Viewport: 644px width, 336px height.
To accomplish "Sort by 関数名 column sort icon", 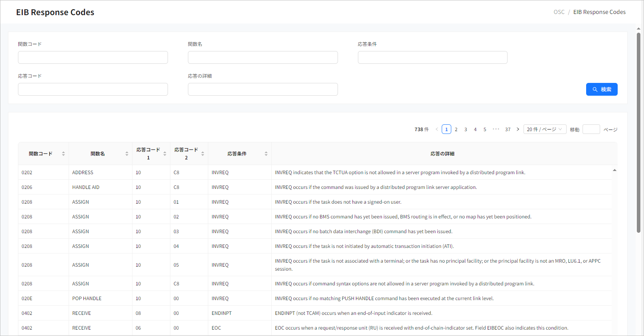I will pos(127,154).
